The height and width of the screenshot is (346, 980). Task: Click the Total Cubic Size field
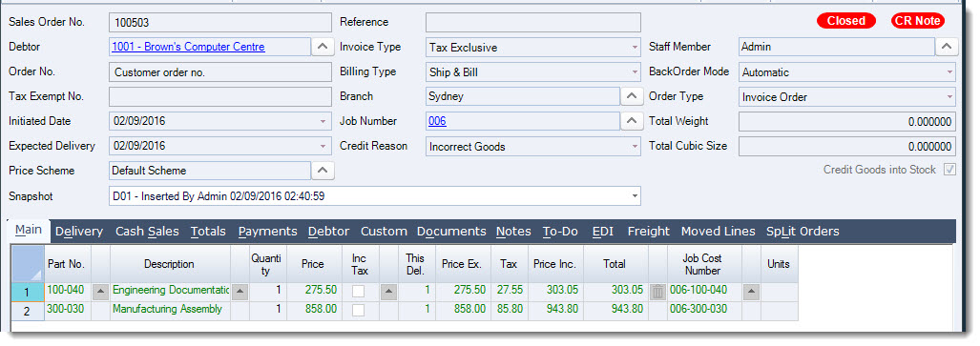847,147
